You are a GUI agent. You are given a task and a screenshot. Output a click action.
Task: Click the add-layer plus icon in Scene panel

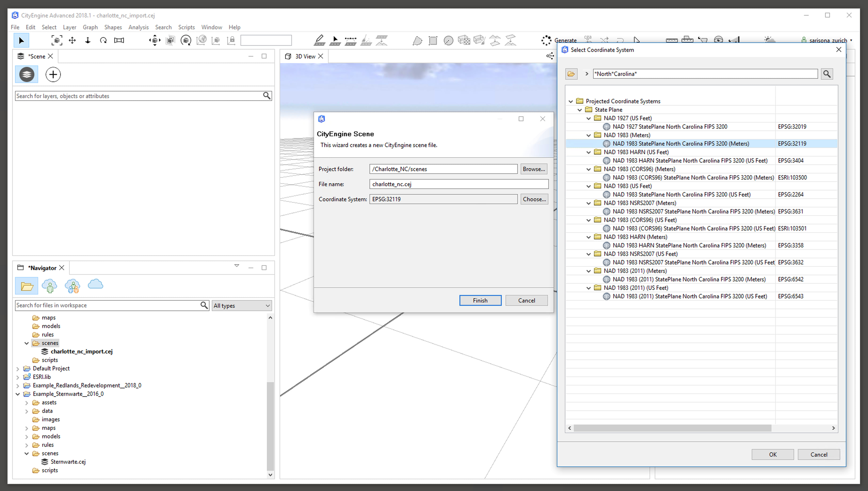(x=53, y=74)
